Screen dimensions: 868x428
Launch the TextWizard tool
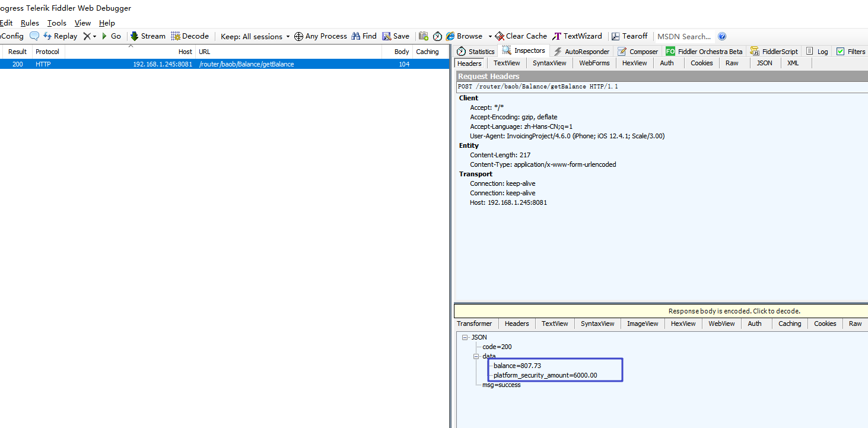coord(577,36)
